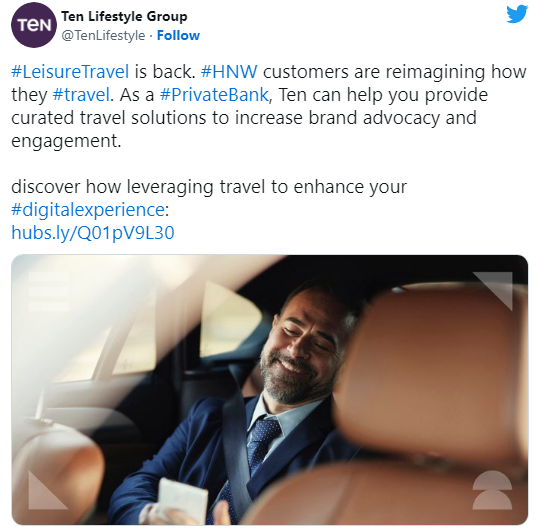Open the #HNW hashtag

(x=229, y=71)
